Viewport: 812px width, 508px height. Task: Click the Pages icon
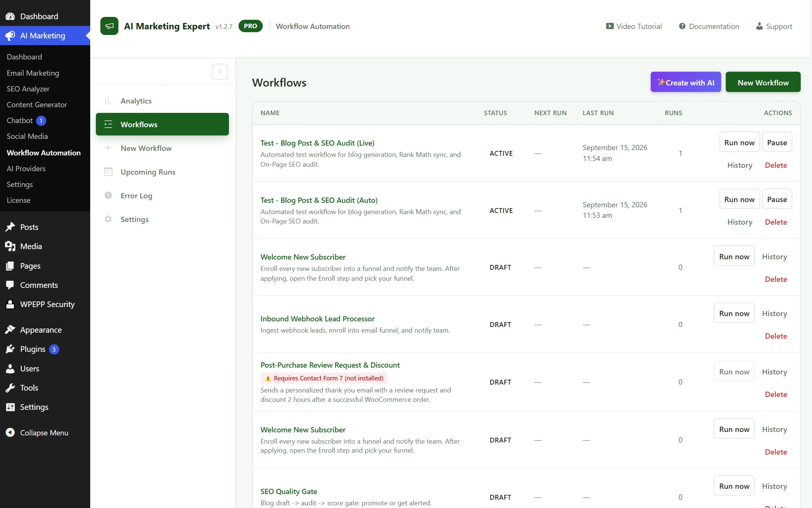click(x=10, y=266)
